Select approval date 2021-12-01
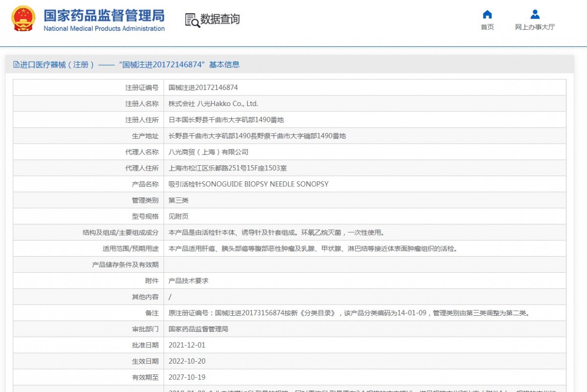 [x=187, y=346]
